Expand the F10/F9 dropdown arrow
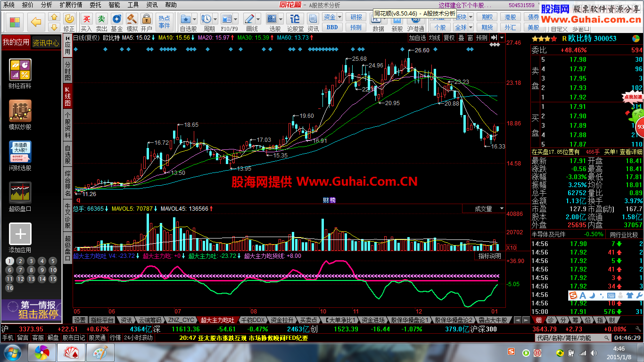644x362 pixels. 235,19
